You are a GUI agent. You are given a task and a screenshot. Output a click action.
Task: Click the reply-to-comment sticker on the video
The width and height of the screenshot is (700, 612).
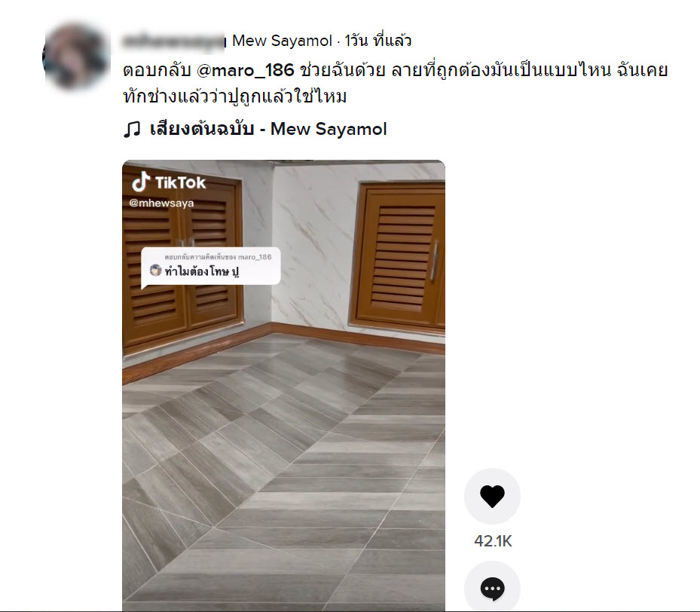(211, 267)
